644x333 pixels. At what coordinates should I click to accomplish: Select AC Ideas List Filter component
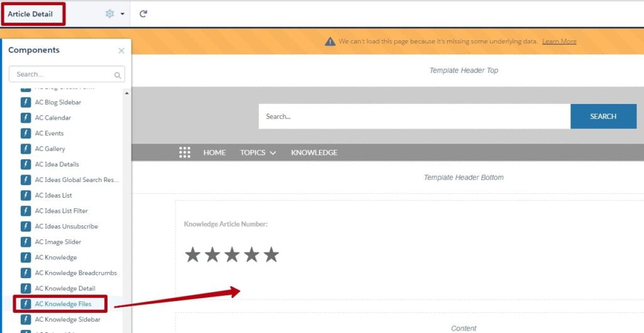[62, 211]
